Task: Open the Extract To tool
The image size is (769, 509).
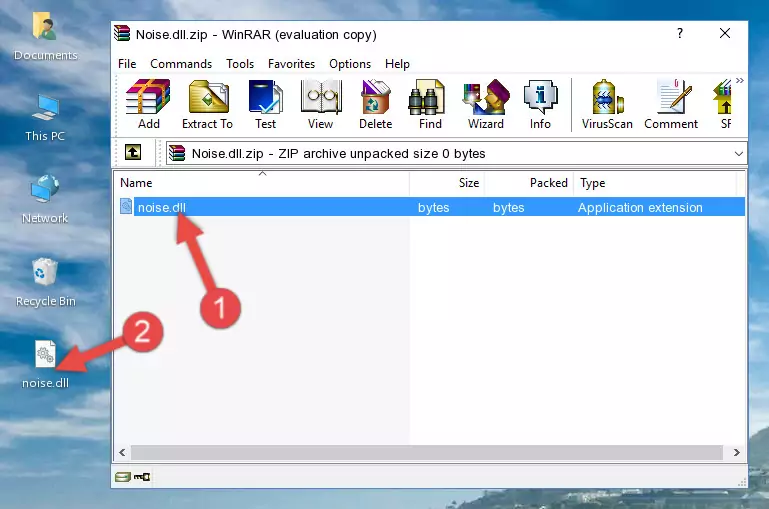Action: 207,104
